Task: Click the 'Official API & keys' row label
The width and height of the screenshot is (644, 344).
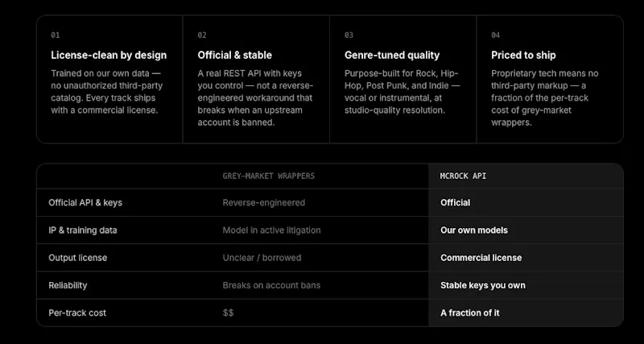Action: pos(85,203)
